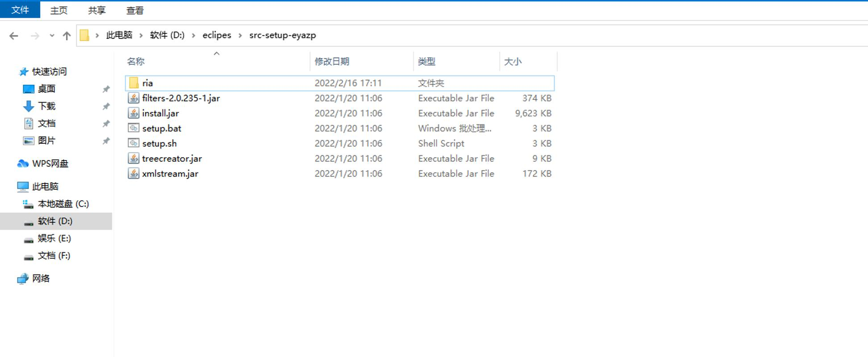Go forward with the forward arrow
Image resolution: width=868 pixels, height=357 pixels.
click(x=35, y=36)
